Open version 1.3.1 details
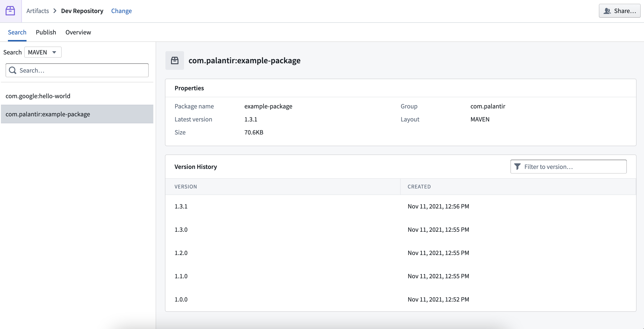 click(x=181, y=206)
